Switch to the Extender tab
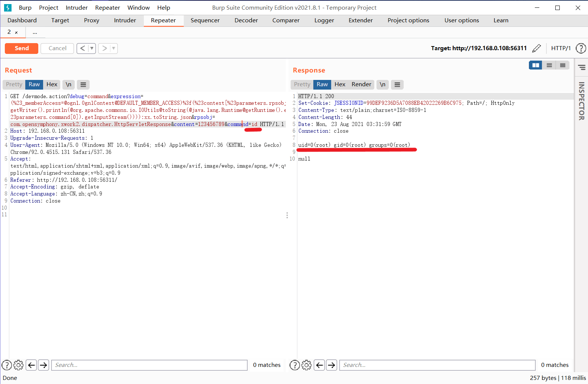The image size is (588, 384). [361, 20]
